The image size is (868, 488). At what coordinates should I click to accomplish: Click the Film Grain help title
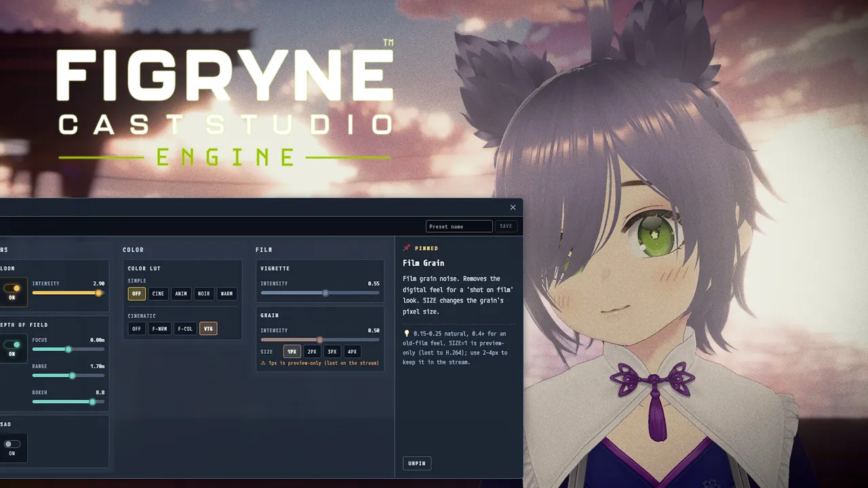pyautogui.click(x=423, y=263)
